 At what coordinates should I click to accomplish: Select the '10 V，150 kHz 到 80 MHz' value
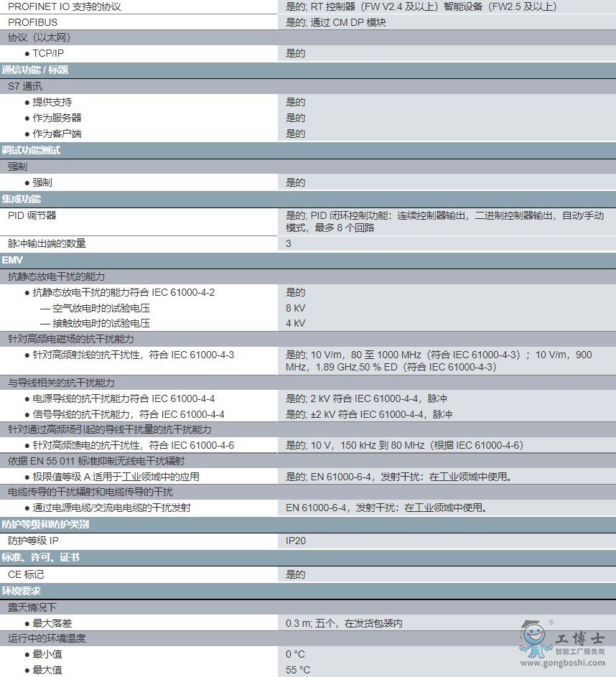[404, 446]
